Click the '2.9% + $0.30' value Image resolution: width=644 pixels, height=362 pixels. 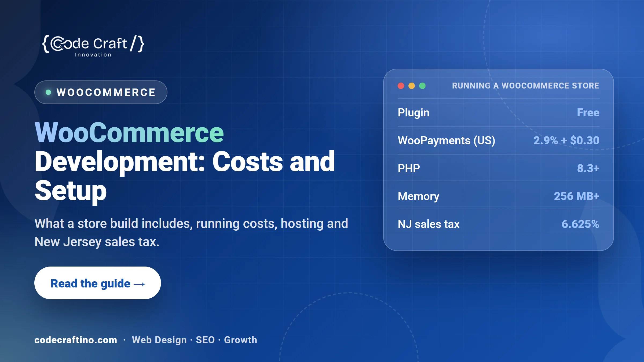[566, 141]
